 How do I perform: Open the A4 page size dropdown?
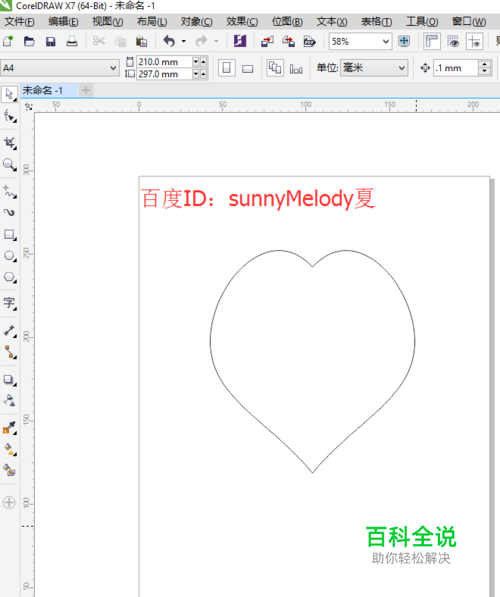coord(113,68)
